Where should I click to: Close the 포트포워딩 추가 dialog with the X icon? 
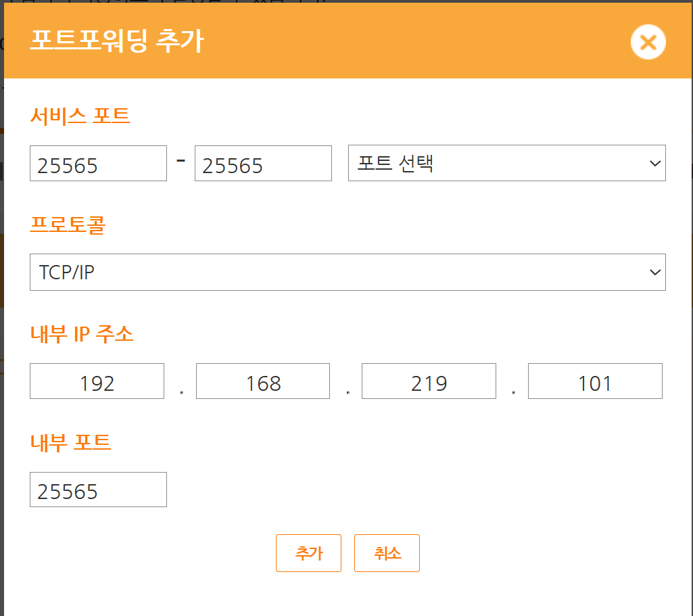point(648,43)
